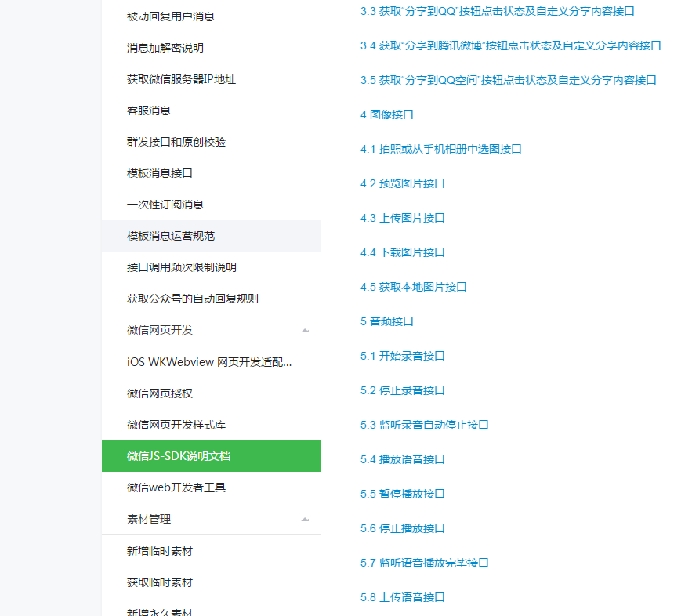The image size is (692, 616).
Task: Jump to 3.4 分享到腾讯微博 link
Action: 510,46
